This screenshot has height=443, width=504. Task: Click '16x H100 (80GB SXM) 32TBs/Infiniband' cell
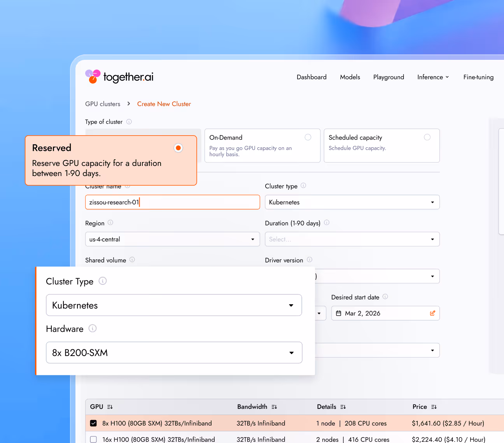(159, 440)
